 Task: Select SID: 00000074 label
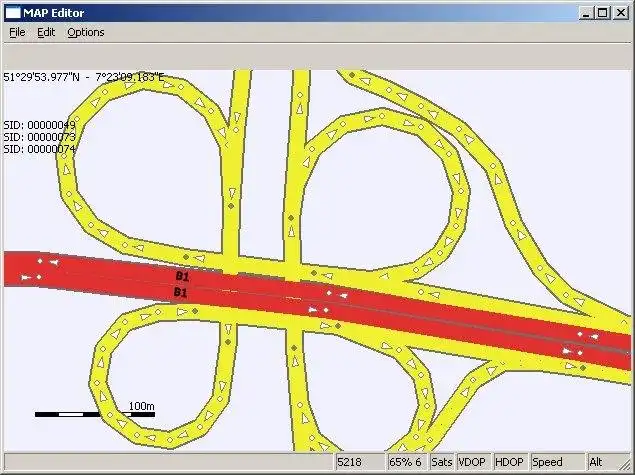(39, 149)
